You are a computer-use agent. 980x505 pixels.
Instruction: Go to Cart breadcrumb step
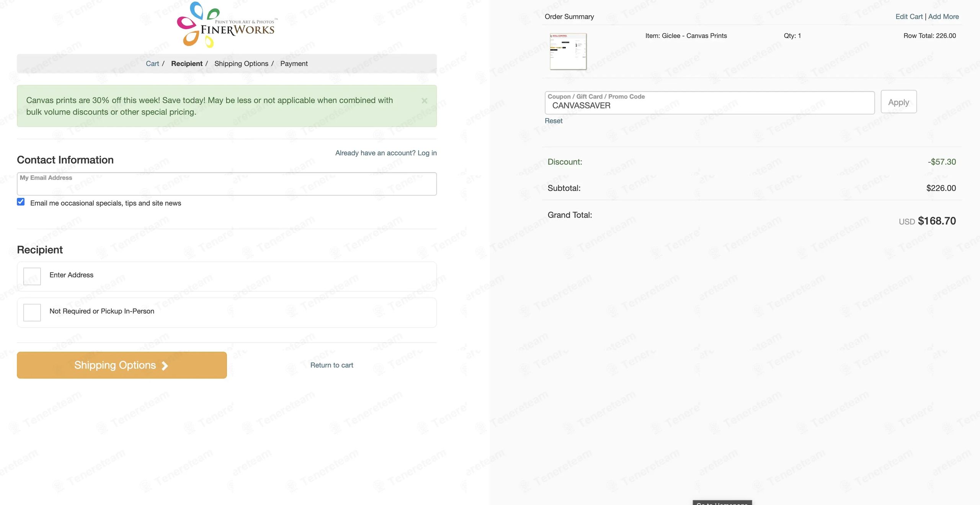pos(152,64)
